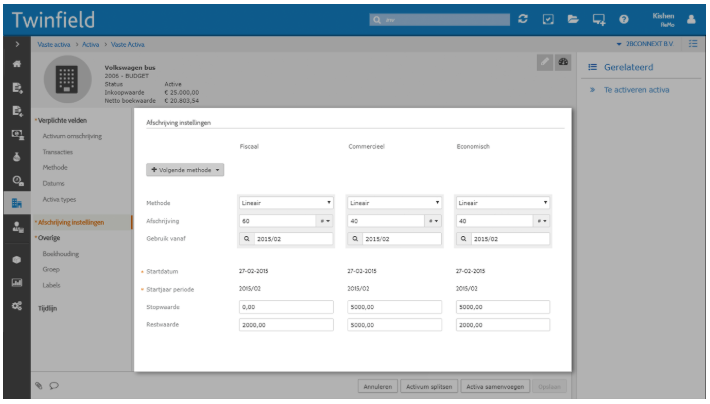Click the Fiscaal Restwaarde input field
Screen dimensions: 710x404
[x=286, y=324]
